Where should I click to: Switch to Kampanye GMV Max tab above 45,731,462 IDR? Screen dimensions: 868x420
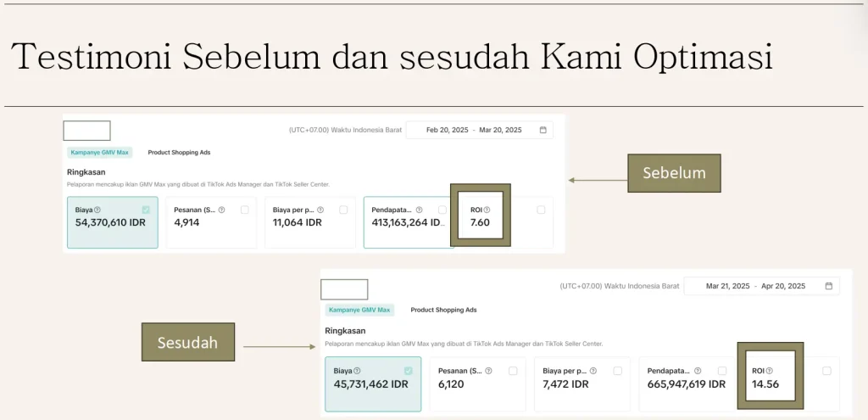(359, 310)
